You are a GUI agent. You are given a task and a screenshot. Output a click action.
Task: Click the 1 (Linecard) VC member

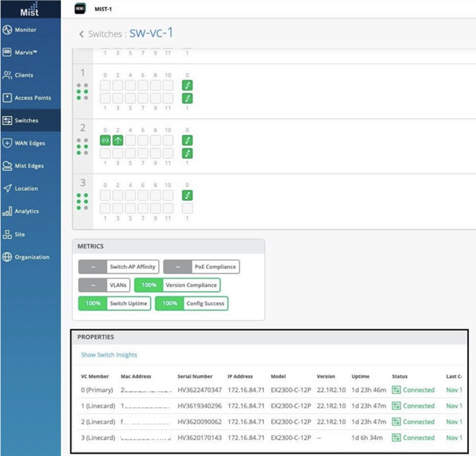pos(98,406)
